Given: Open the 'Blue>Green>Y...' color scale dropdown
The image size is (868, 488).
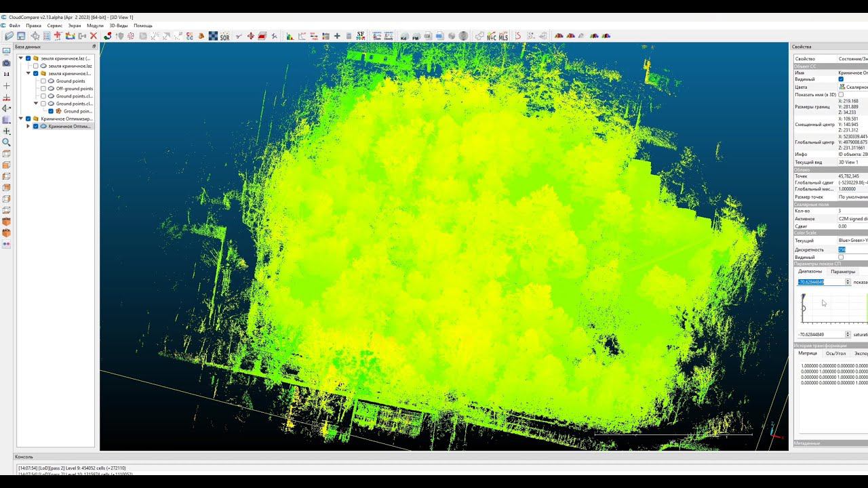Looking at the screenshot, I should point(853,241).
